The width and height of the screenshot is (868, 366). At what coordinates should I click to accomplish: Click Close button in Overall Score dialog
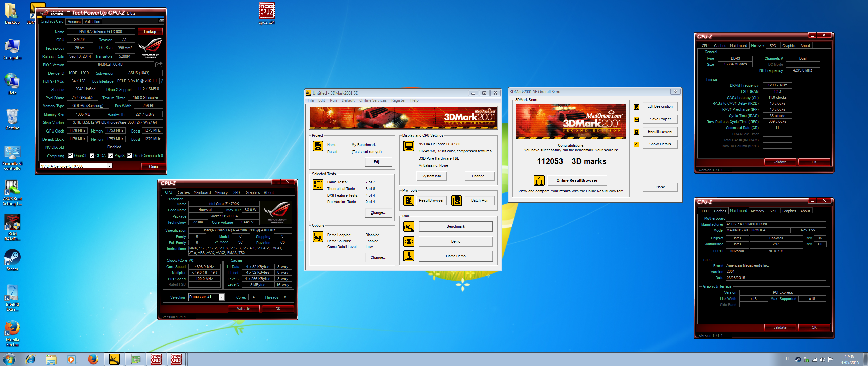[x=660, y=187]
